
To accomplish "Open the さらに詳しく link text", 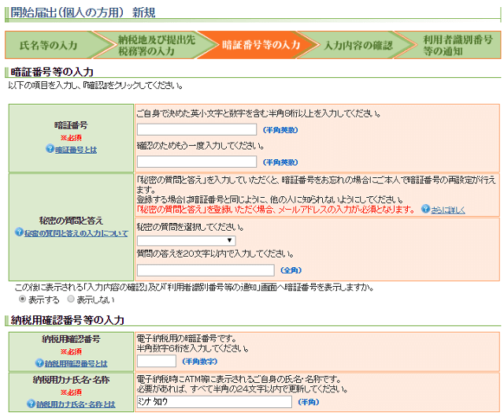I will pyautogui.click(x=449, y=210).
